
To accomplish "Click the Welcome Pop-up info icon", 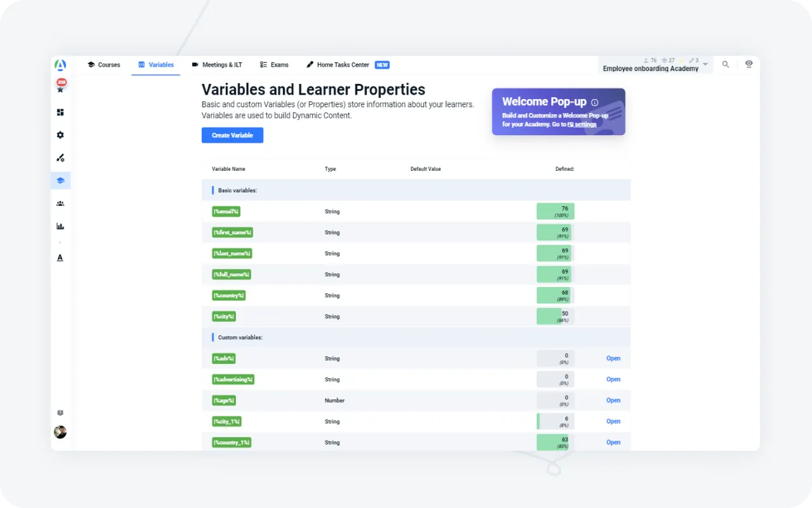I will click(594, 102).
